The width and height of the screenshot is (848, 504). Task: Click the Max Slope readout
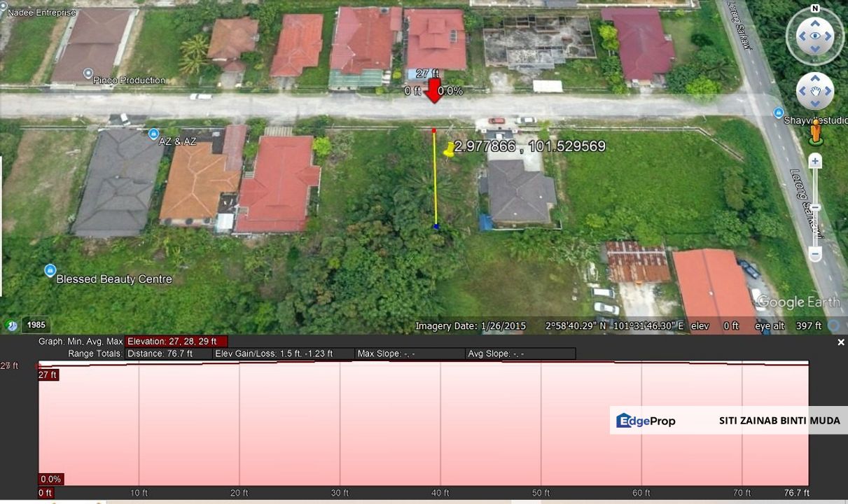click(410, 354)
